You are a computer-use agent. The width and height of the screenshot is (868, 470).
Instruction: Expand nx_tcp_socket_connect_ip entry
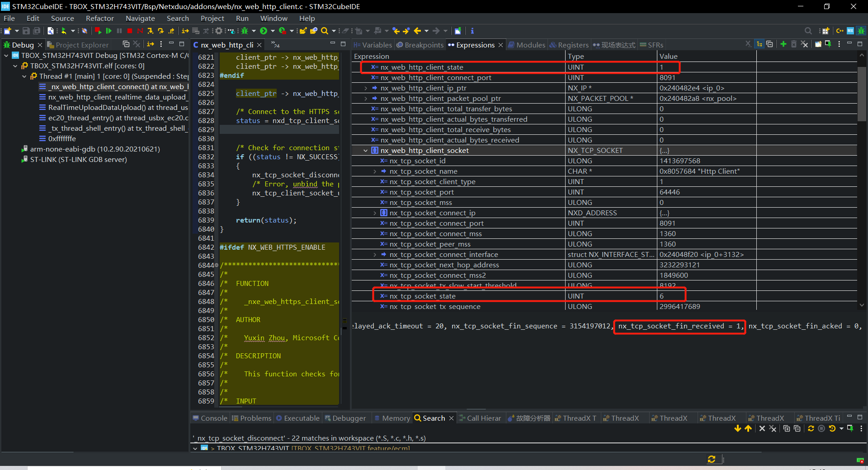(x=374, y=213)
